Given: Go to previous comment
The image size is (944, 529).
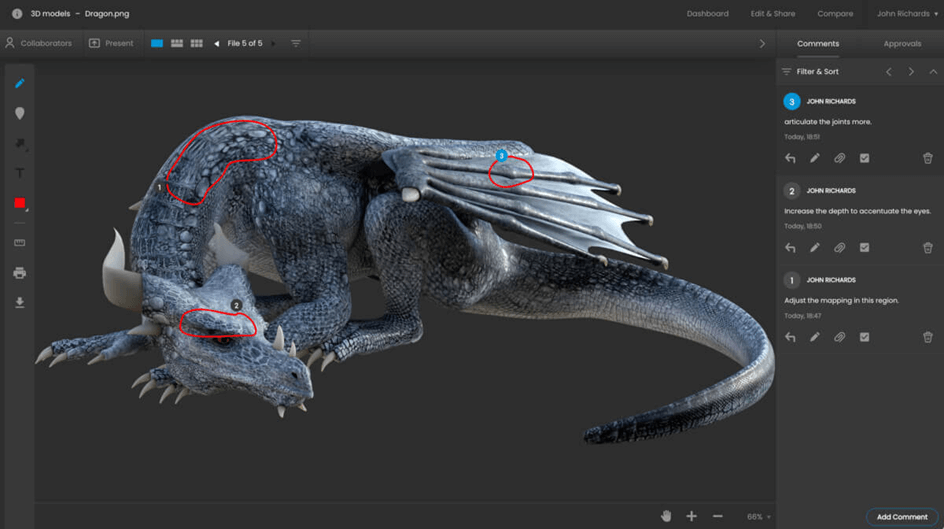Looking at the screenshot, I should [x=889, y=72].
